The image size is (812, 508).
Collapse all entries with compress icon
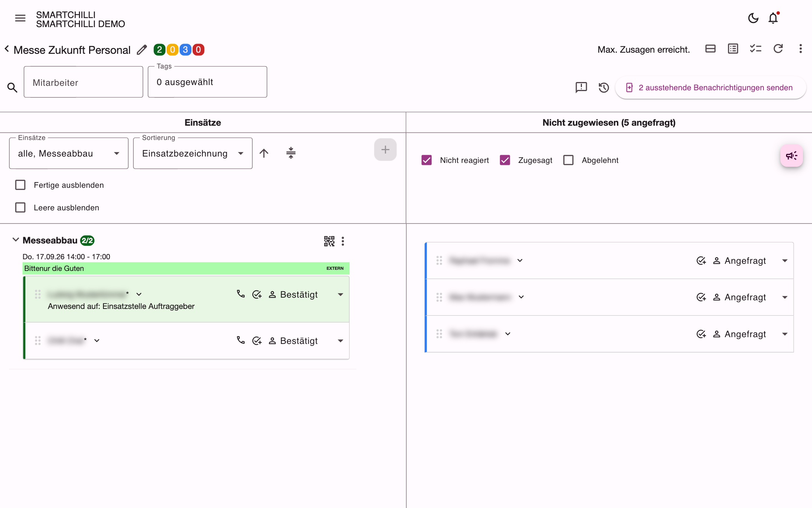click(x=291, y=153)
